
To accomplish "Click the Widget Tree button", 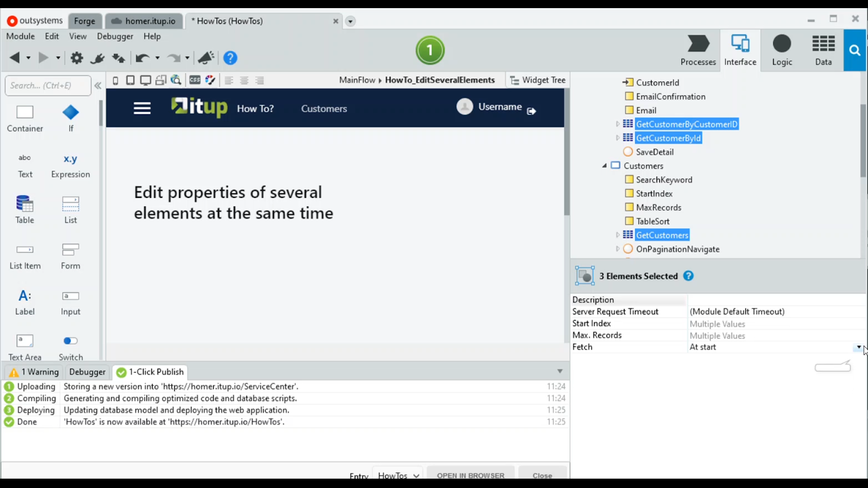I will [x=538, y=80].
